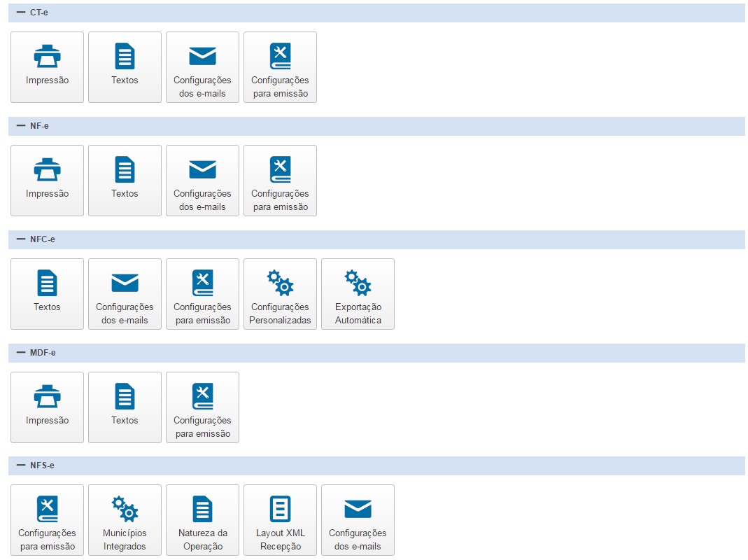Click Textos button in NFC-e
Screen dimensions: 748x560
pos(47,294)
